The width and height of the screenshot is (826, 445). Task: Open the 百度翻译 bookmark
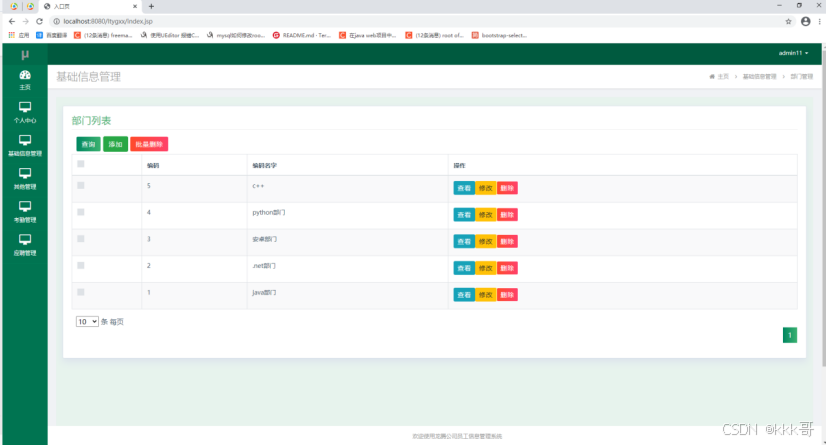coord(52,35)
